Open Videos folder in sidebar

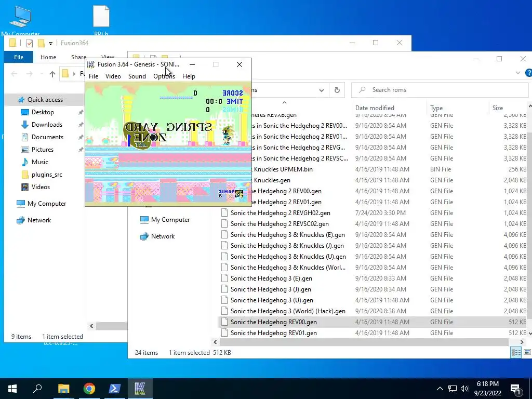click(x=41, y=187)
